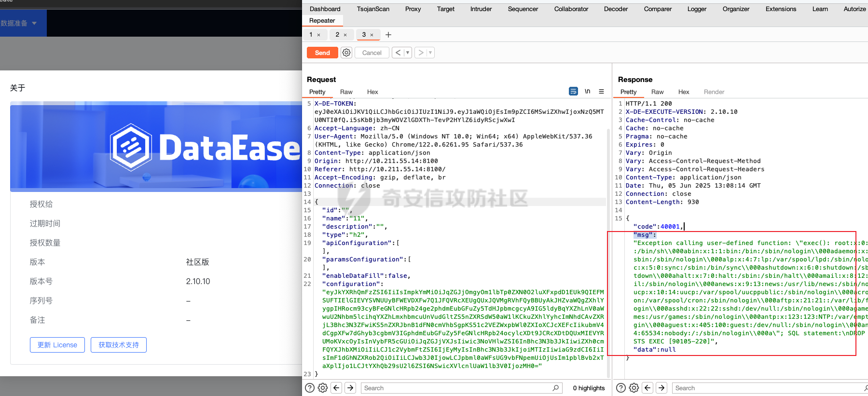868x396 pixels.
Task: Select the Repeater tab
Action: (322, 20)
